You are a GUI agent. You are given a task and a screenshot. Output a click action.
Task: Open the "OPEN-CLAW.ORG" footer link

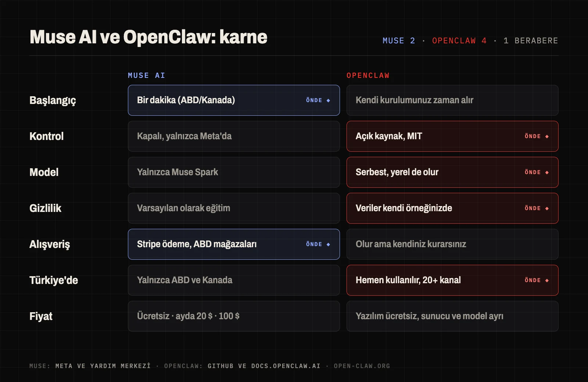(362, 366)
